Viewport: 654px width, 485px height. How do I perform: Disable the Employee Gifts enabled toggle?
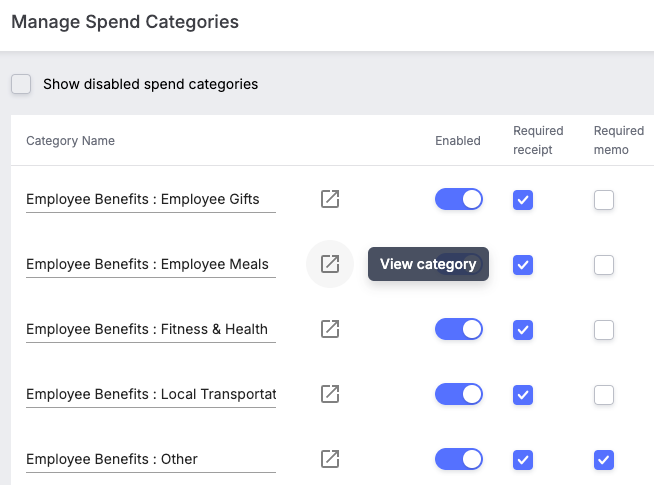(x=459, y=199)
